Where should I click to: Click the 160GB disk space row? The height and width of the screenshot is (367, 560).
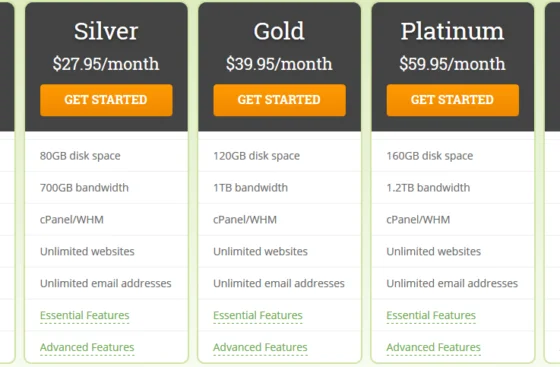(452, 156)
